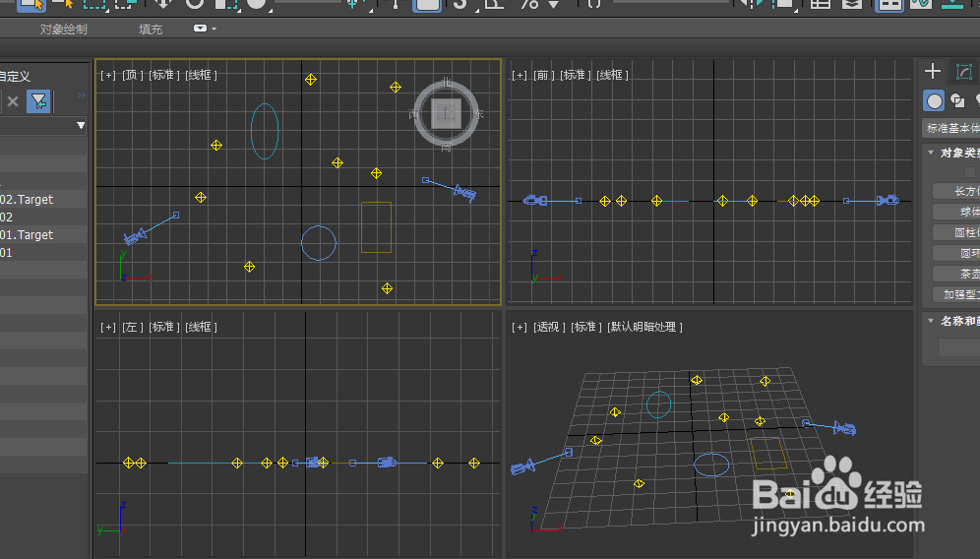Open the [+] menu of top viewport
Viewport: 980px width, 559px height.
[x=108, y=75]
